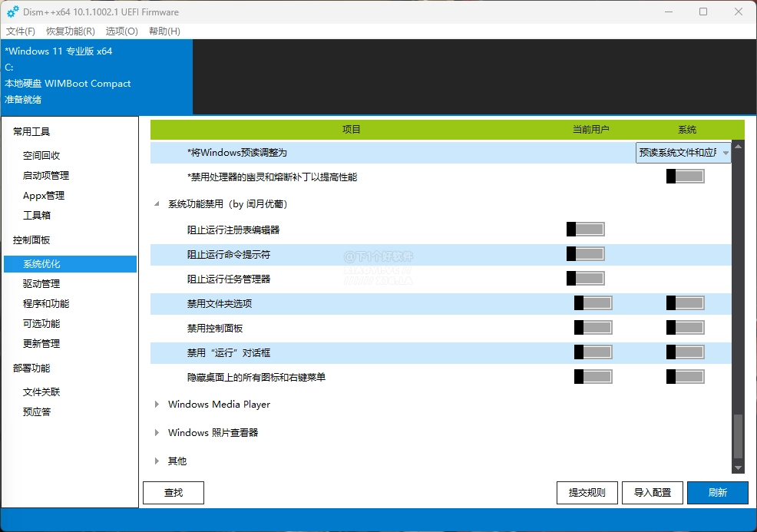Viewport: 757px width, 532px height.
Task: Select 驱动管理 in the sidebar
Action: point(41,284)
